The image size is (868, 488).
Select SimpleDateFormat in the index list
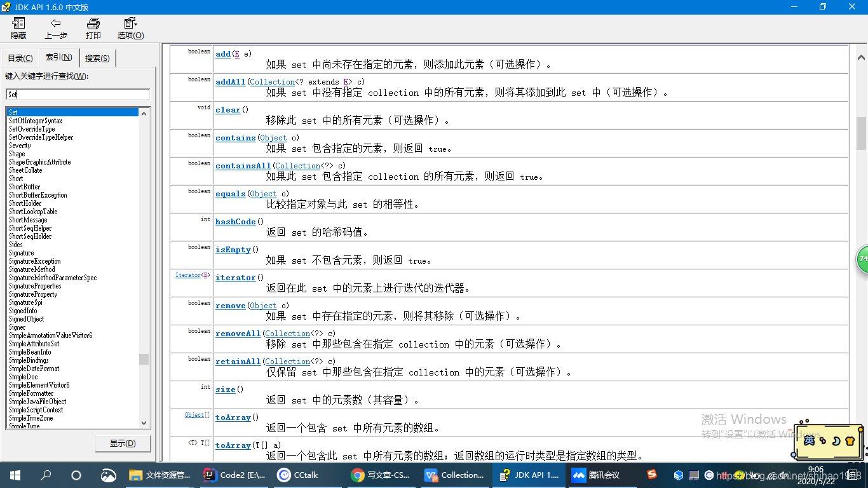click(x=35, y=369)
